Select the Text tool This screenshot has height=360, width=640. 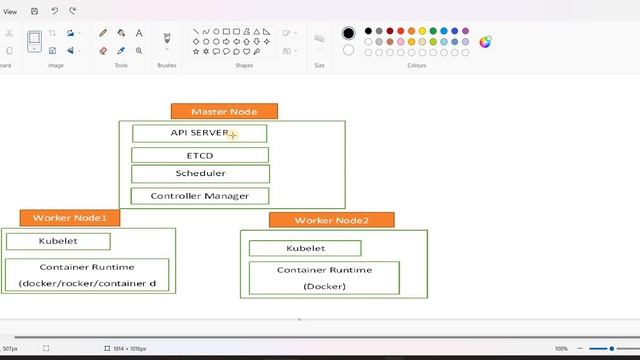pos(139,33)
